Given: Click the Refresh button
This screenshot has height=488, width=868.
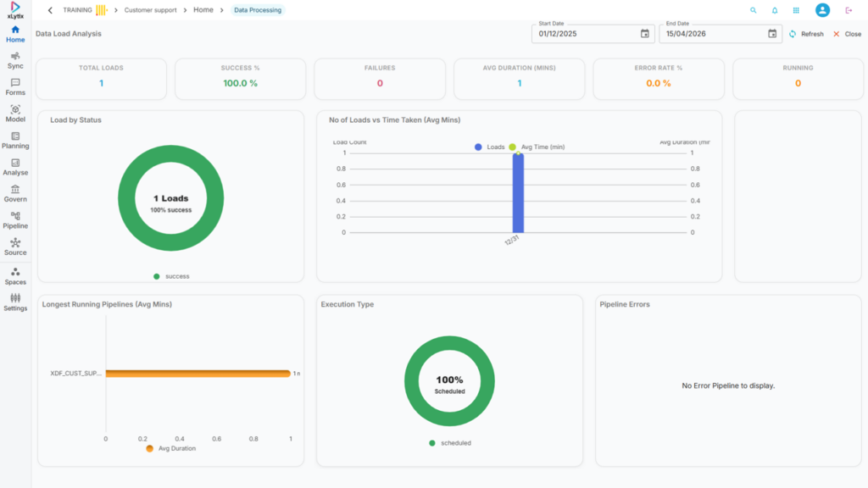Looking at the screenshot, I should [x=806, y=34].
